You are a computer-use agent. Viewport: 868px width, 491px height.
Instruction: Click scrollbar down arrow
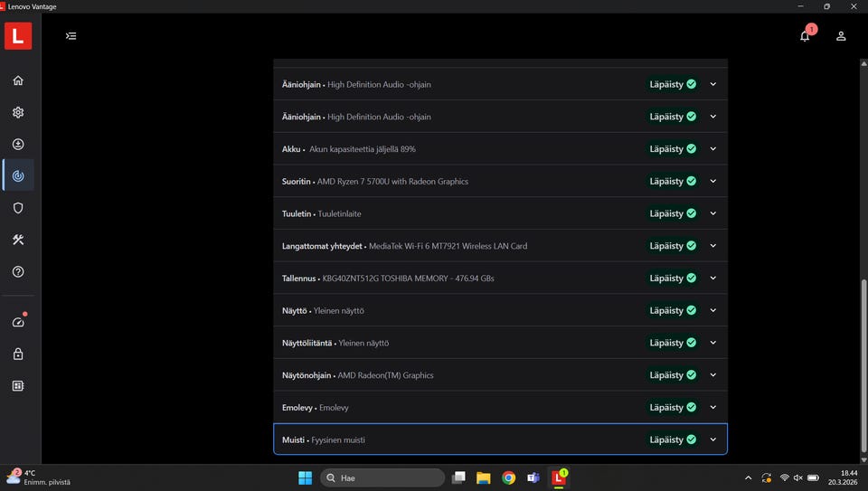[863, 459]
